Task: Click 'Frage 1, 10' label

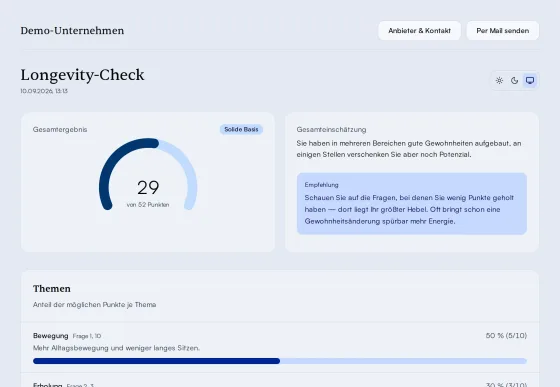Action: click(x=87, y=336)
